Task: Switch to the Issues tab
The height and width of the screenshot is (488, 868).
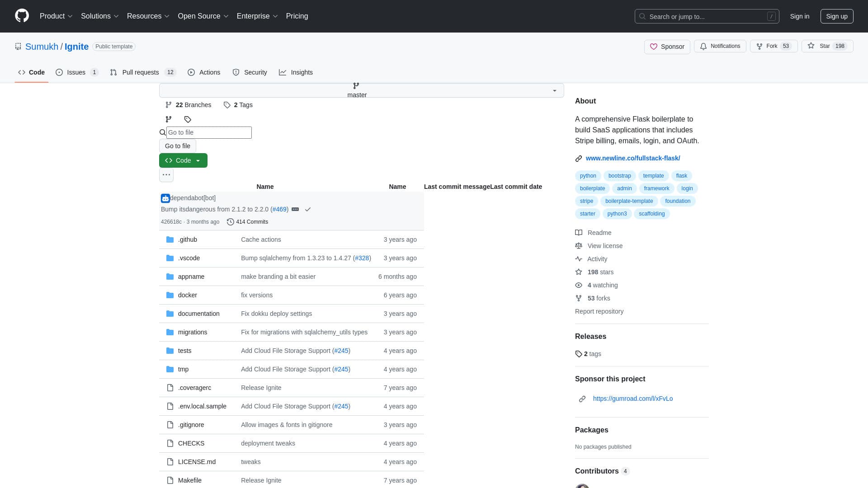Action: 77,72
